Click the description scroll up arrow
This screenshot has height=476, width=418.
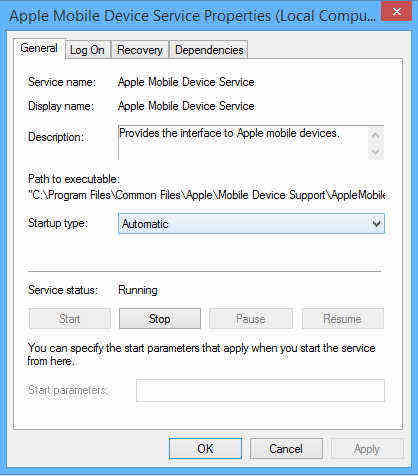coord(376,135)
